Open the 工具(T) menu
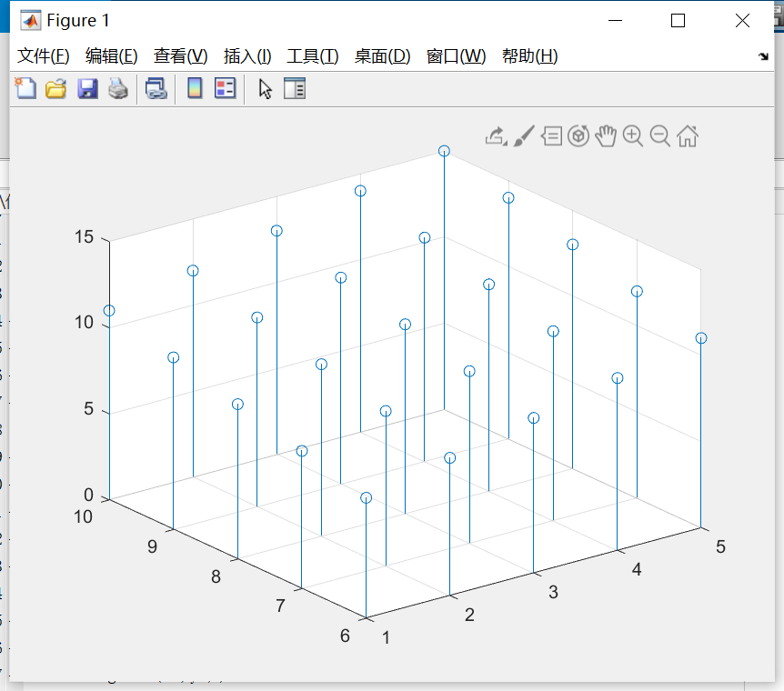The image size is (784, 691). (x=313, y=56)
